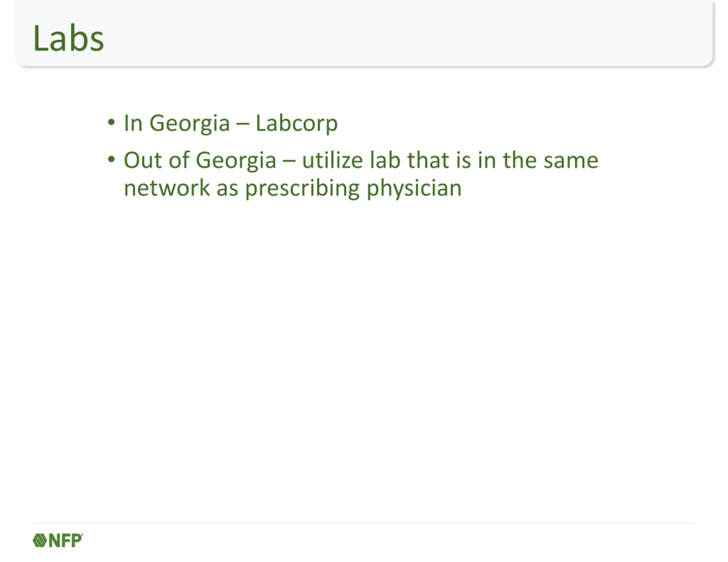Click the bullet point before 'Out of Georgia'

point(111,159)
